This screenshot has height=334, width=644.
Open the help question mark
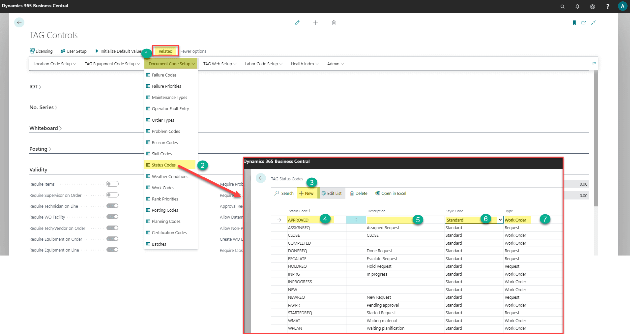click(x=608, y=7)
